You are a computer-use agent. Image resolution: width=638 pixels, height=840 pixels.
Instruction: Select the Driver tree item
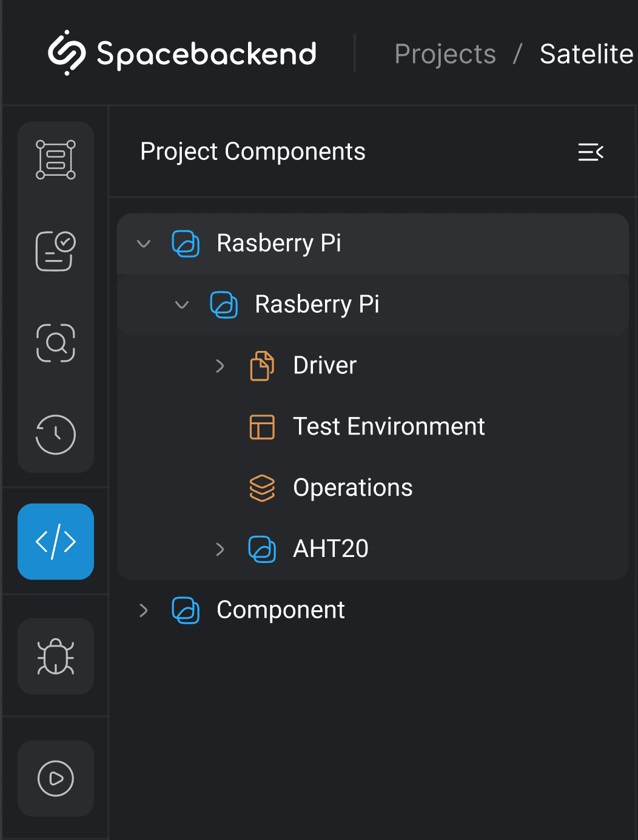(x=324, y=366)
